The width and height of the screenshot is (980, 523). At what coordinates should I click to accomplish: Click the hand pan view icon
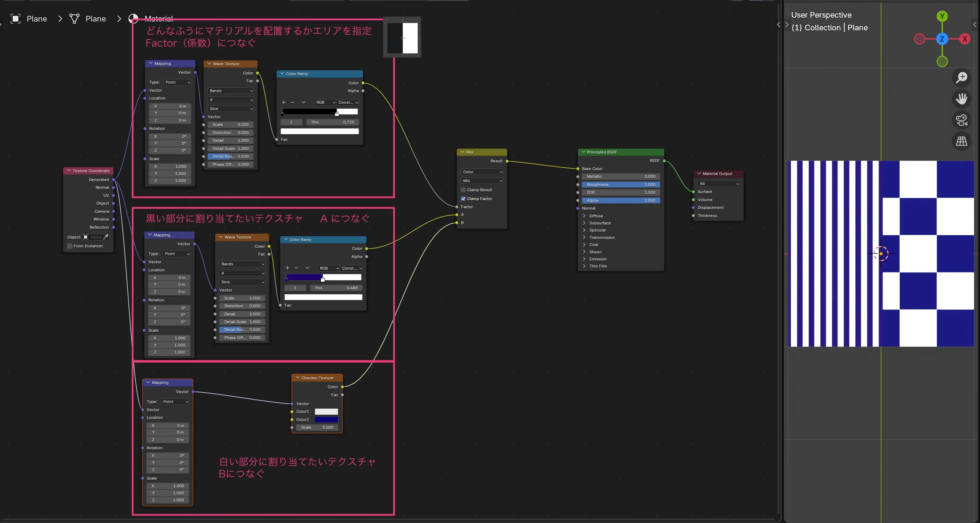click(x=961, y=99)
